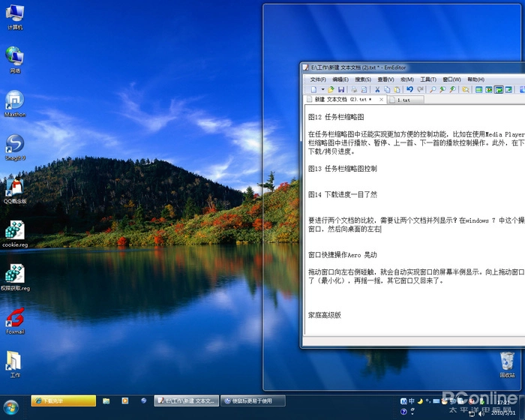525x420 pixels.
Task: Select the Maxthon desktop shortcut
Action: (x=15, y=100)
